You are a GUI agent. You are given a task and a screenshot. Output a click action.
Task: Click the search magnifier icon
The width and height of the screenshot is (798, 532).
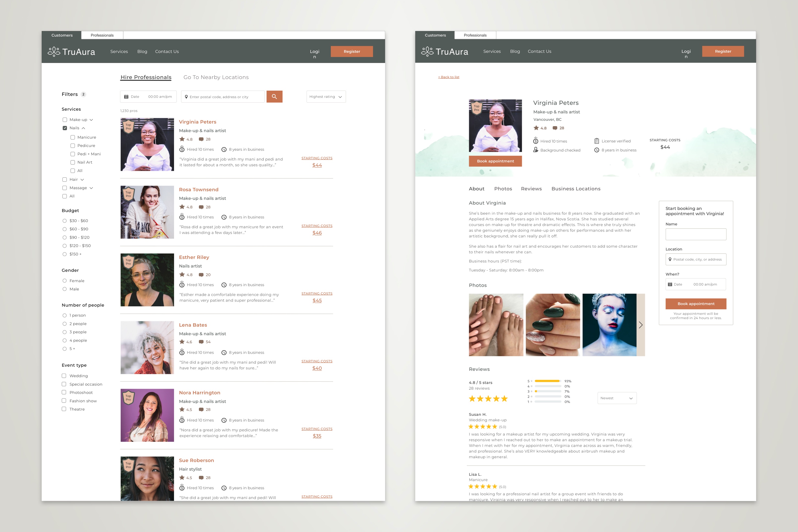[274, 97]
